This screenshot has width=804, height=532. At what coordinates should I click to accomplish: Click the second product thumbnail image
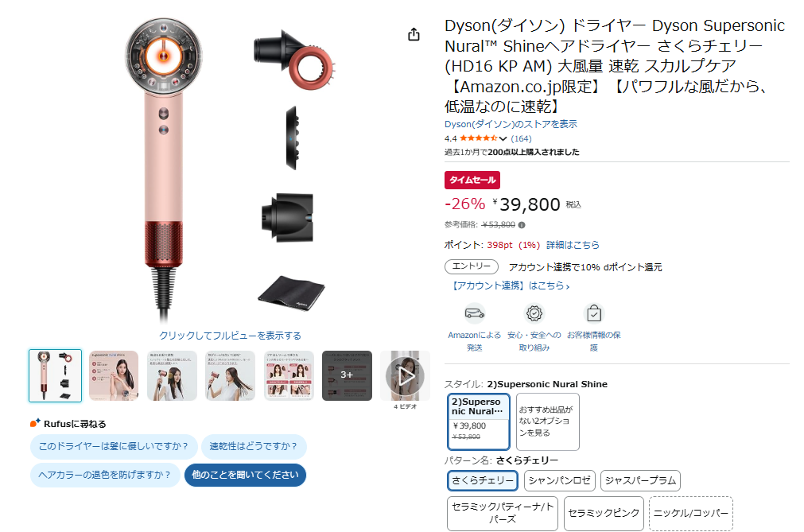point(114,375)
